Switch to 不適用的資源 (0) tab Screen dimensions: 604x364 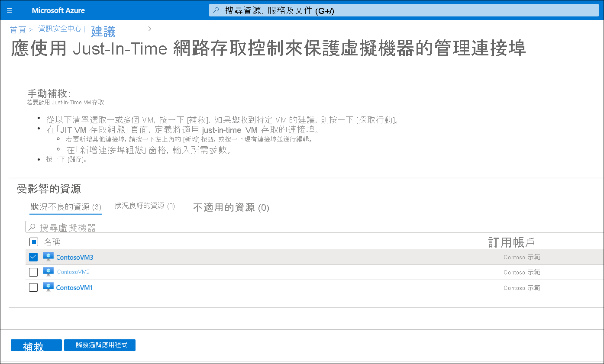[231, 208]
